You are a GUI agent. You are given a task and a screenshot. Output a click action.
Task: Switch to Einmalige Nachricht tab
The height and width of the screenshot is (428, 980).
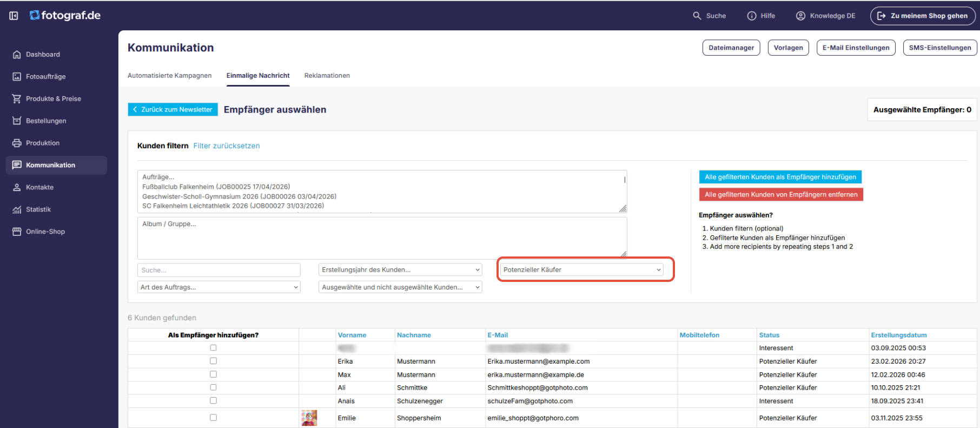[258, 76]
